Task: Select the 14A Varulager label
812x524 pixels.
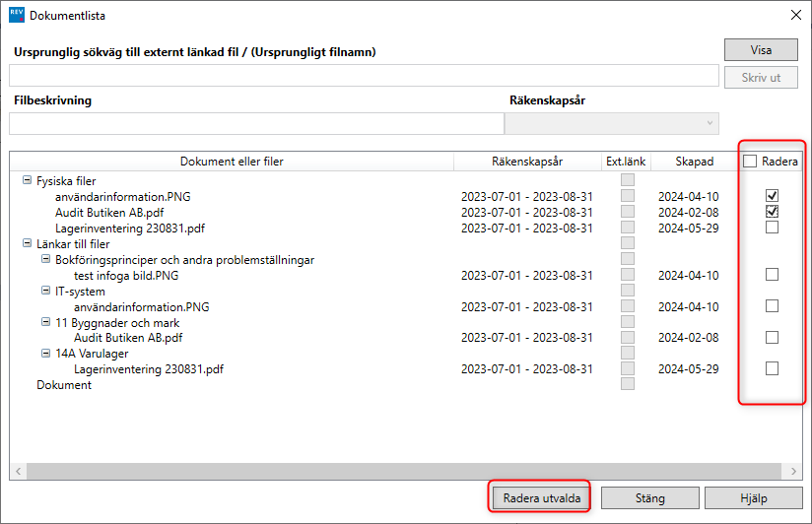Action: (x=92, y=354)
